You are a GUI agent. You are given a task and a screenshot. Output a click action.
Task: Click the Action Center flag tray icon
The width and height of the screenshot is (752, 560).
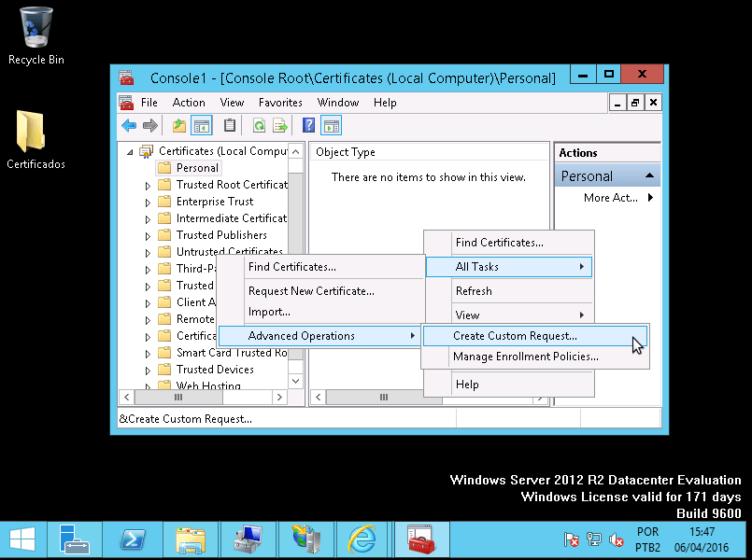[571, 539]
